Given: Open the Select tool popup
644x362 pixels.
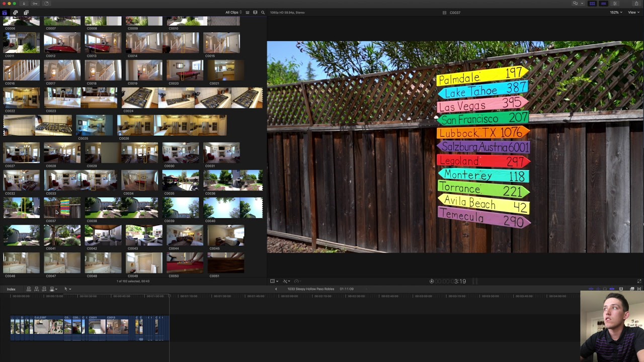Looking at the screenshot, I should point(67,289).
